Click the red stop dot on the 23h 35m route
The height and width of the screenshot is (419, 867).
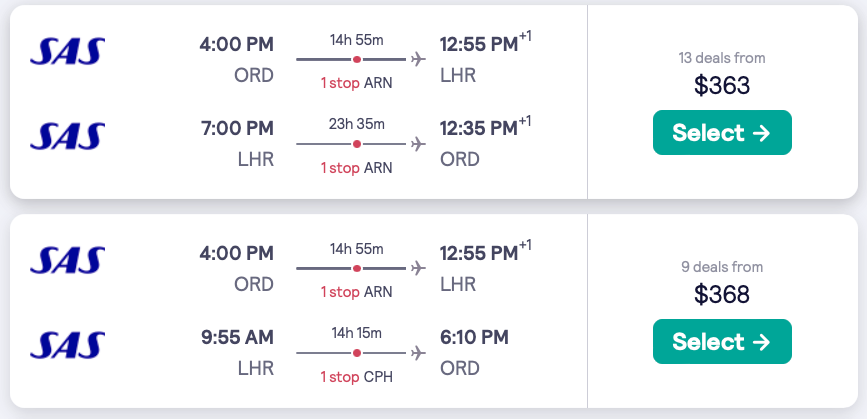tap(357, 144)
